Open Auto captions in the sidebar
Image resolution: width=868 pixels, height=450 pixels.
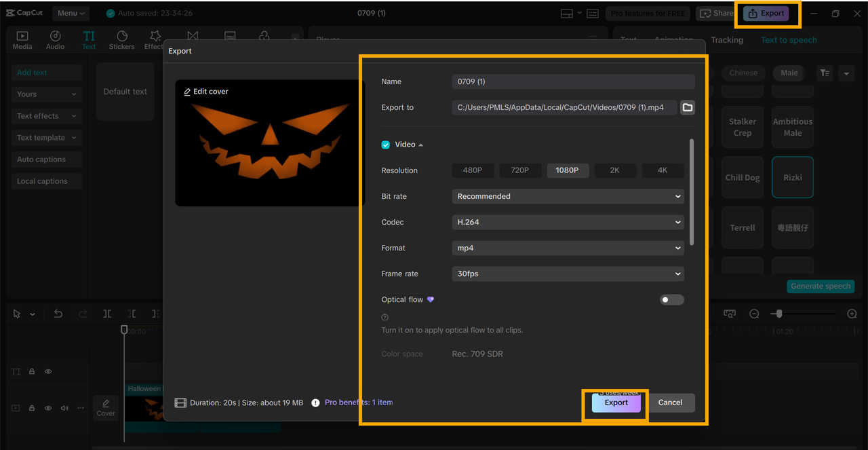47,160
